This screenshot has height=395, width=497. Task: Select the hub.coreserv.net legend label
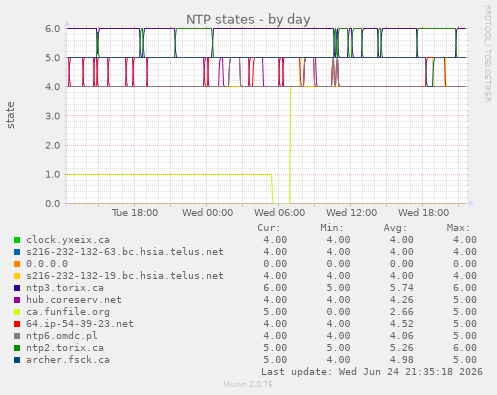point(74,300)
